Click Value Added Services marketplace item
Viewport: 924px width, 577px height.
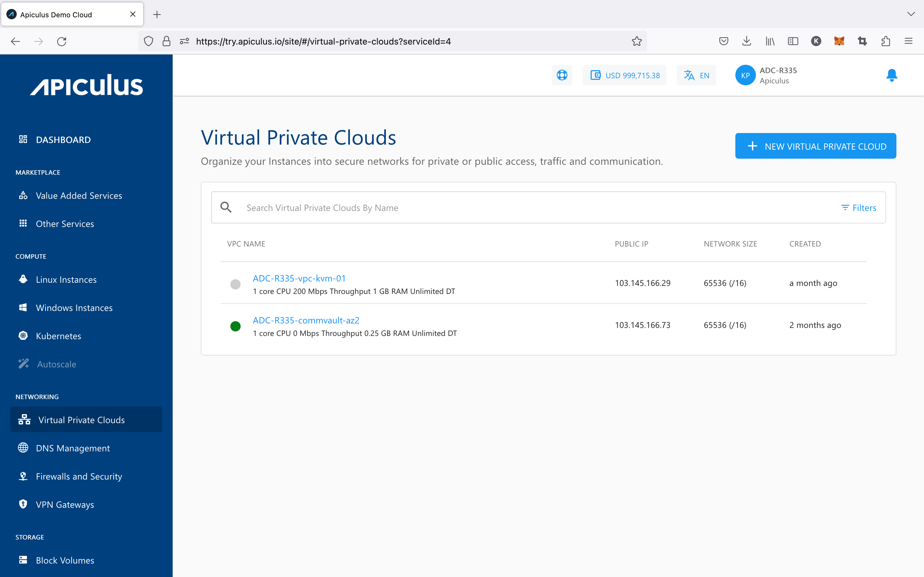[x=79, y=196]
